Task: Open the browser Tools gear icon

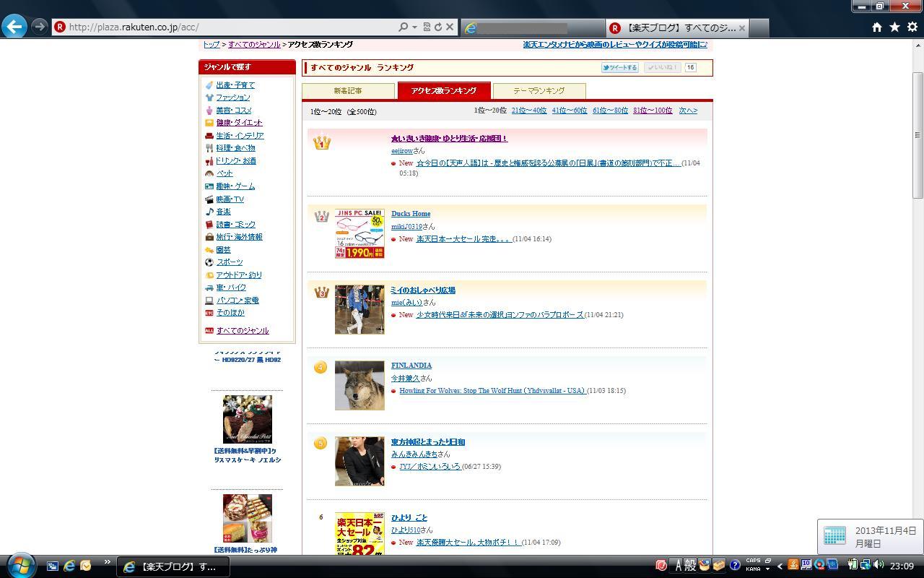Action: coord(912,27)
